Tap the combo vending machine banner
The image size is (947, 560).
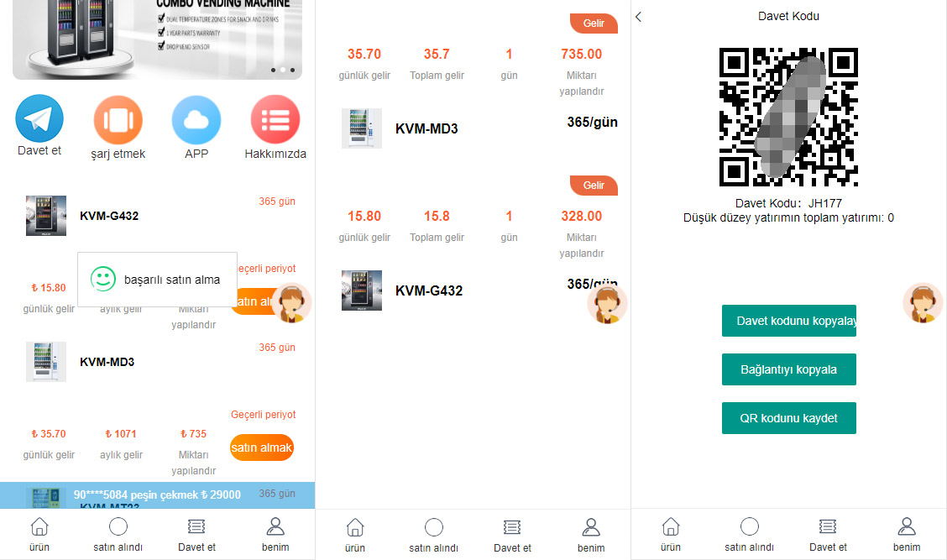(x=157, y=39)
